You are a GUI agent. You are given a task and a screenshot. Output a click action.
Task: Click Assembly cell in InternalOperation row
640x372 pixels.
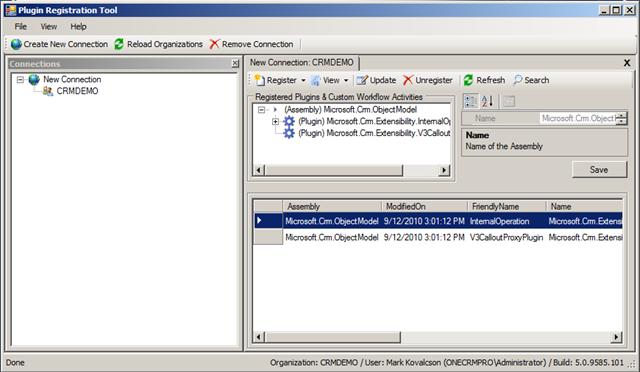click(332, 221)
